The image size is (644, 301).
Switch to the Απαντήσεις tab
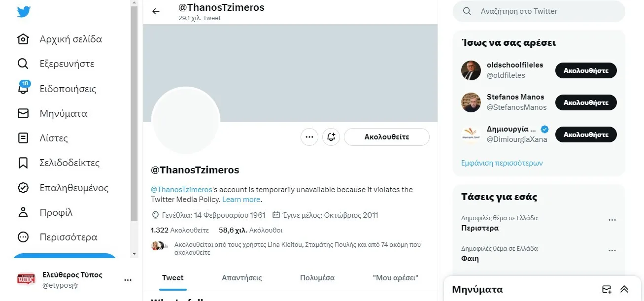[x=242, y=278]
